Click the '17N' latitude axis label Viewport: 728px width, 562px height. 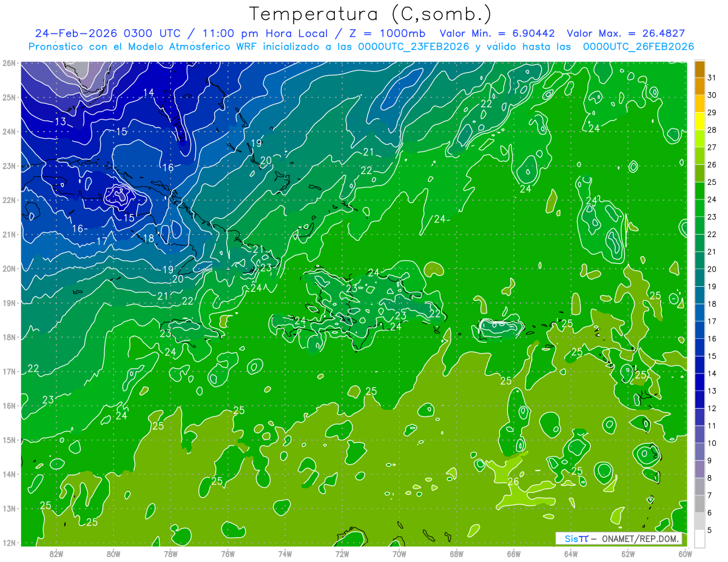[x=9, y=371]
